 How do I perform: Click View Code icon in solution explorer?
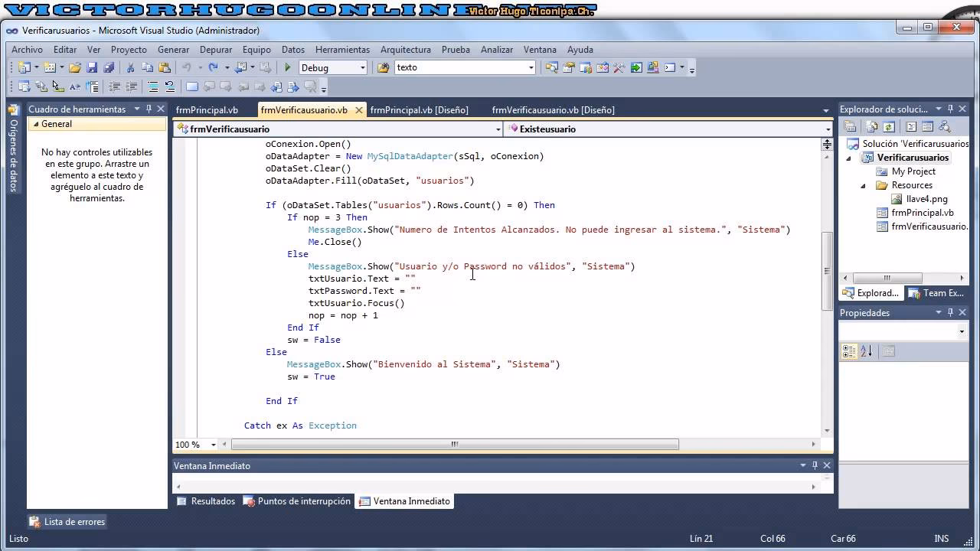point(910,127)
